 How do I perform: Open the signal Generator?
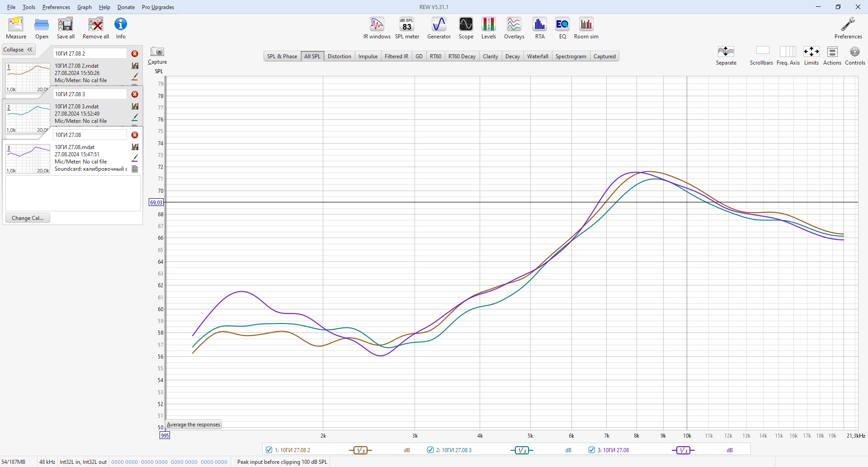pos(439,28)
